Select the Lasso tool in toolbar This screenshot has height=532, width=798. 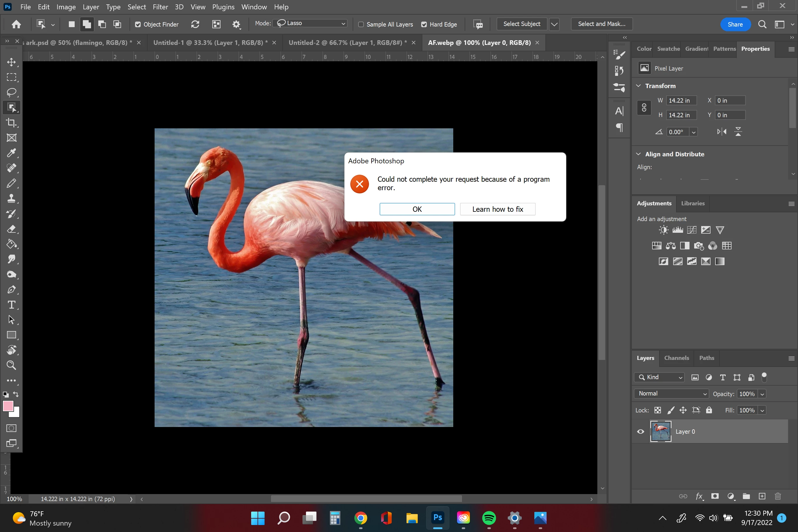click(12, 92)
